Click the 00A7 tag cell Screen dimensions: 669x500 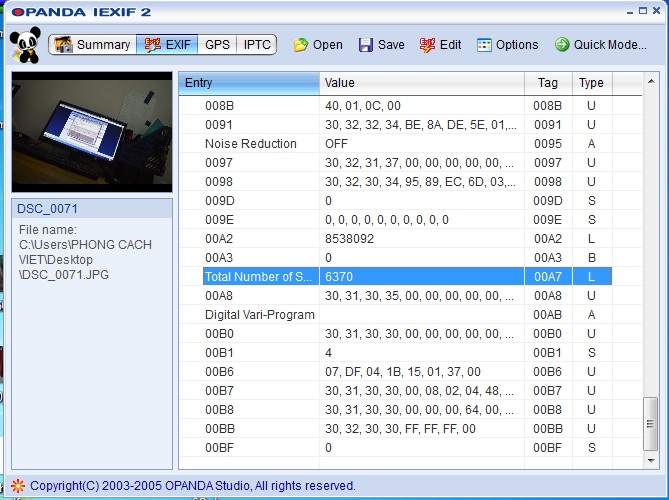click(x=548, y=277)
